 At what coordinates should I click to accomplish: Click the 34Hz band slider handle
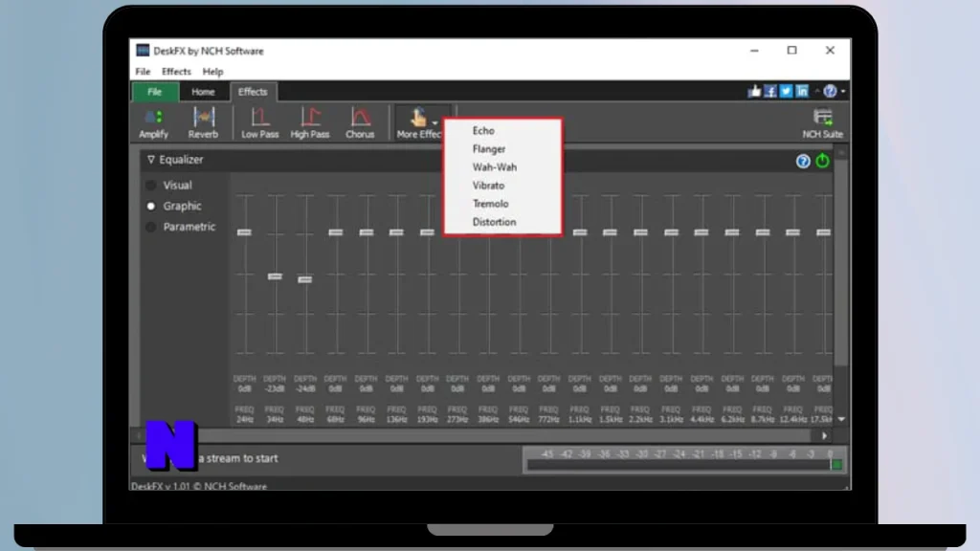[275, 276]
